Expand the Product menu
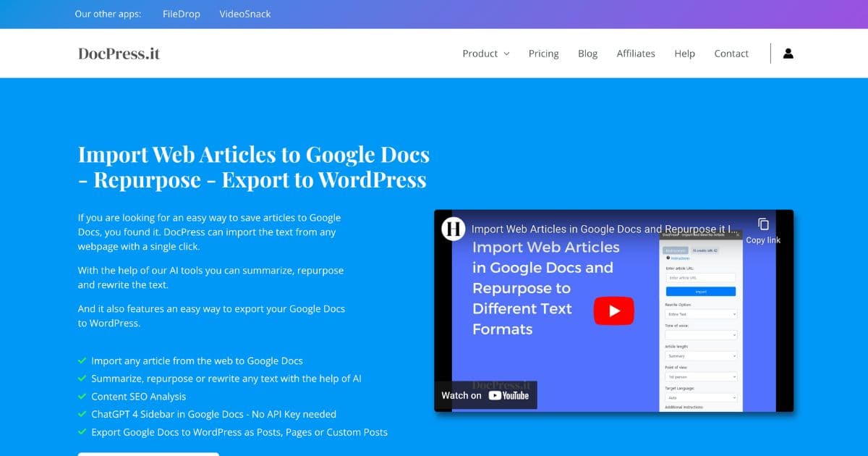This screenshot has height=456, width=868. [486, 54]
